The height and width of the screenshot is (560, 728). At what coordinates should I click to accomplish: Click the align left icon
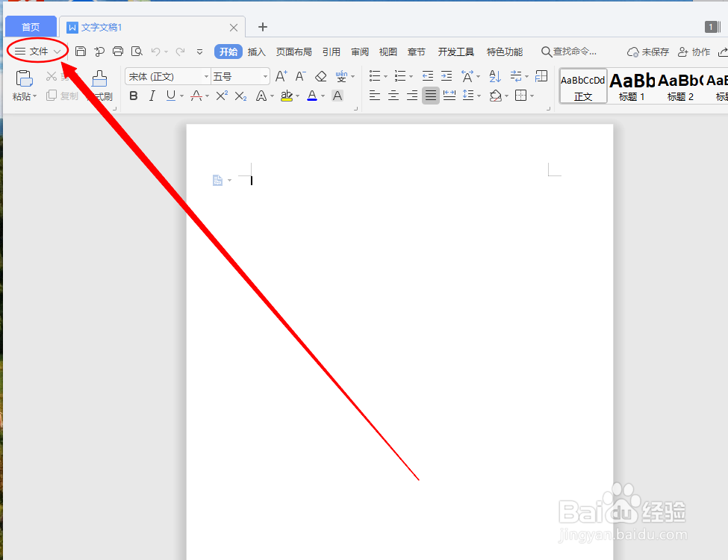coord(375,96)
